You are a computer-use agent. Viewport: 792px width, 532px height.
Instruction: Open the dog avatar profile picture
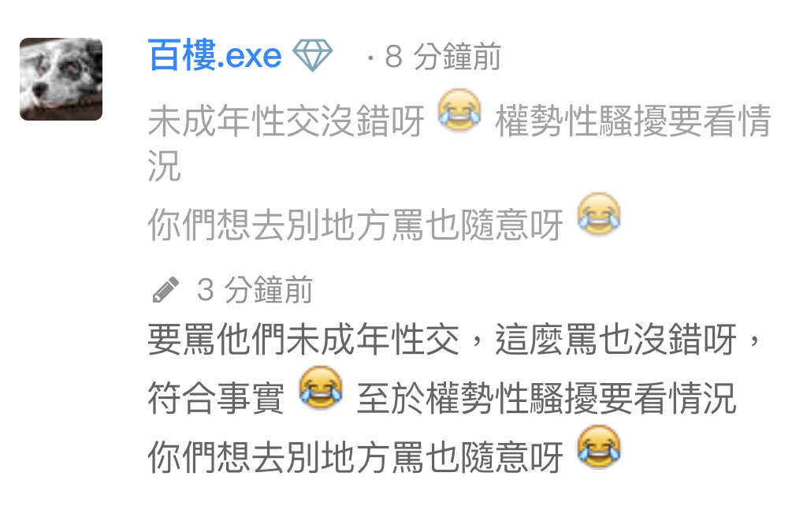tap(61, 79)
